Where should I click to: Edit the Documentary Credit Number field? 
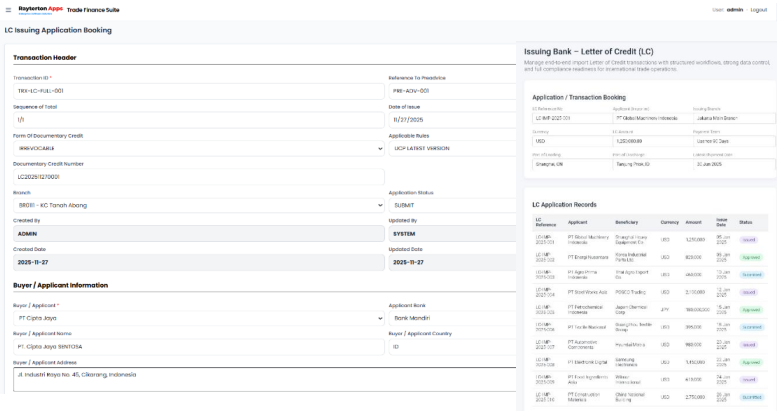point(199,177)
